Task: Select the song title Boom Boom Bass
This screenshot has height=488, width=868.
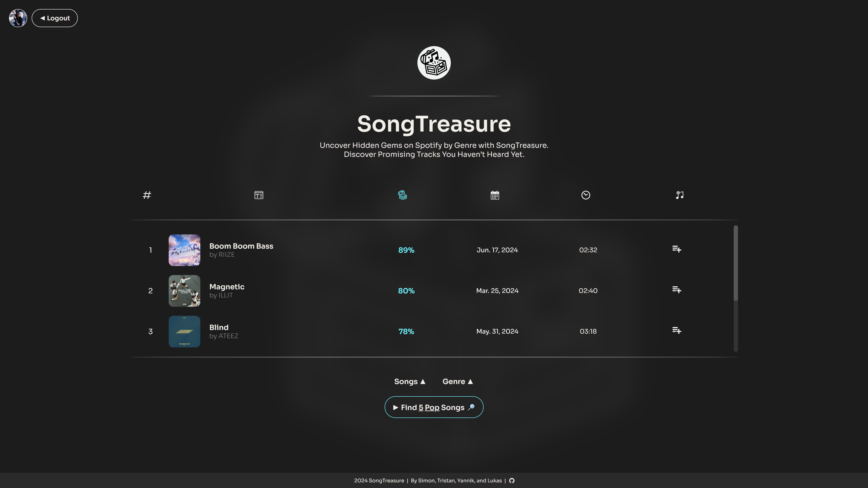Action: point(241,246)
